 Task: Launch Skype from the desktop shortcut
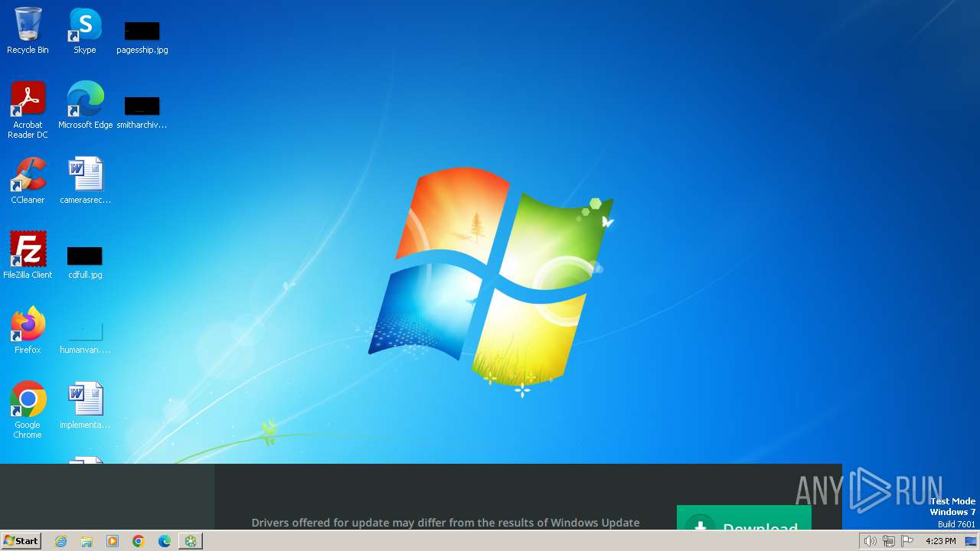point(85,31)
